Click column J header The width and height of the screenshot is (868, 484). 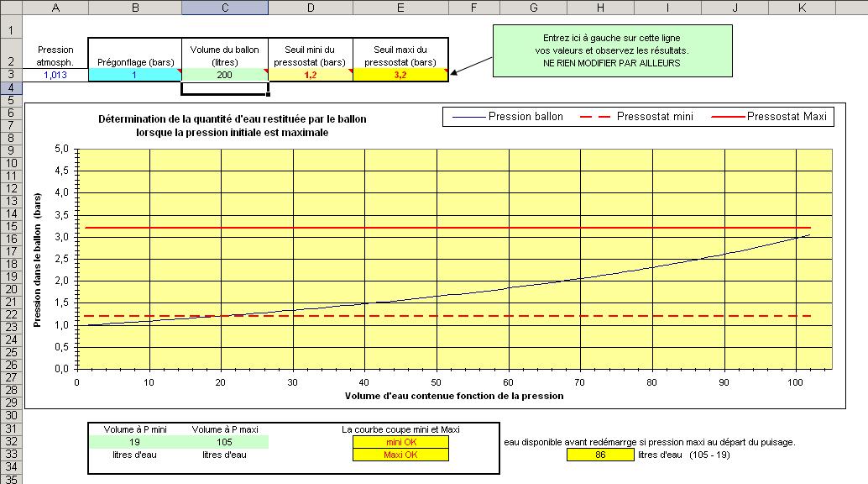click(x=735, y=8)
